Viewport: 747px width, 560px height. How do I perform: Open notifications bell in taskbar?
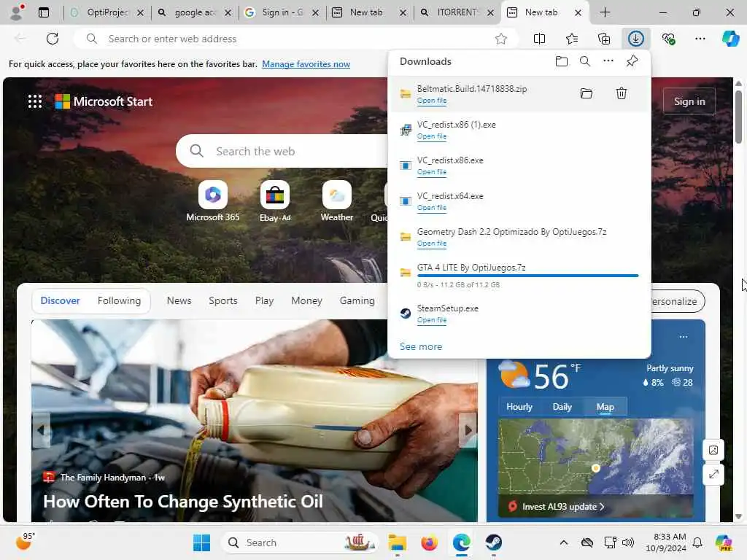click(x=697, y=542)
